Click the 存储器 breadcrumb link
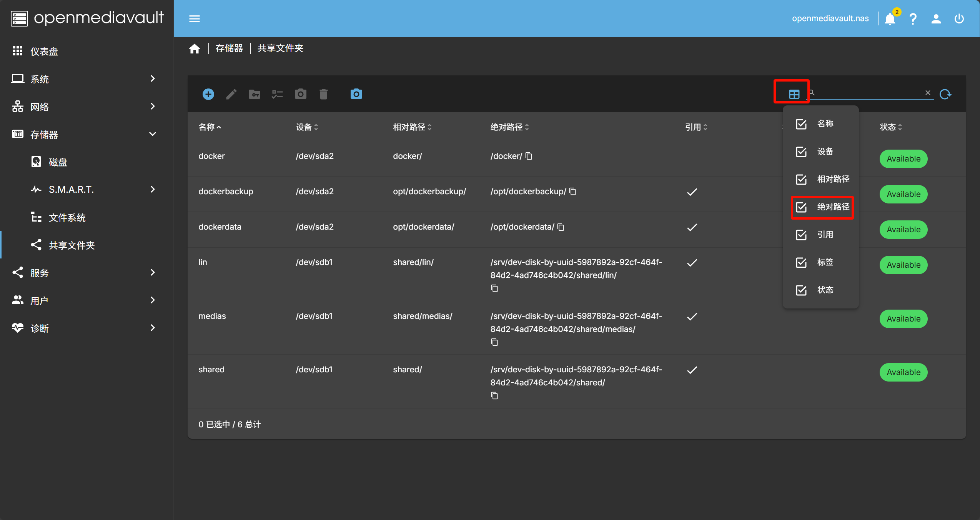Image resolution: width=980 pixels, height=520 pixels. click(x=229, y=48)
